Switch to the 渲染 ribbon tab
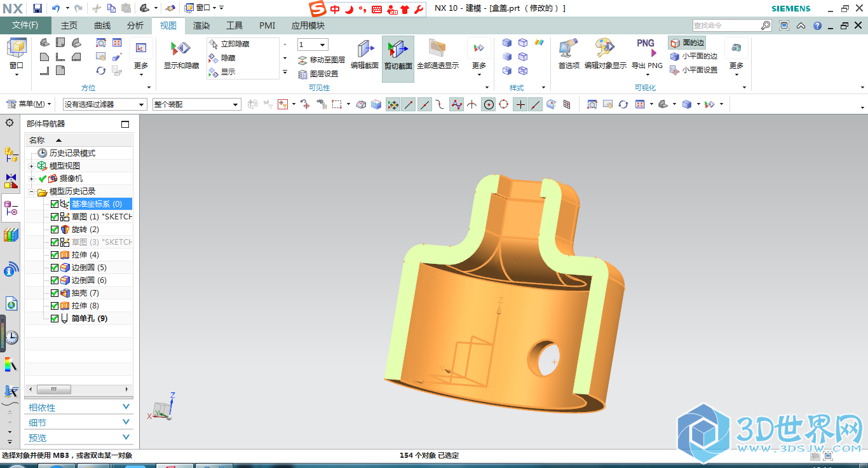Screen dimensions: 868x468 pos(201,25)
